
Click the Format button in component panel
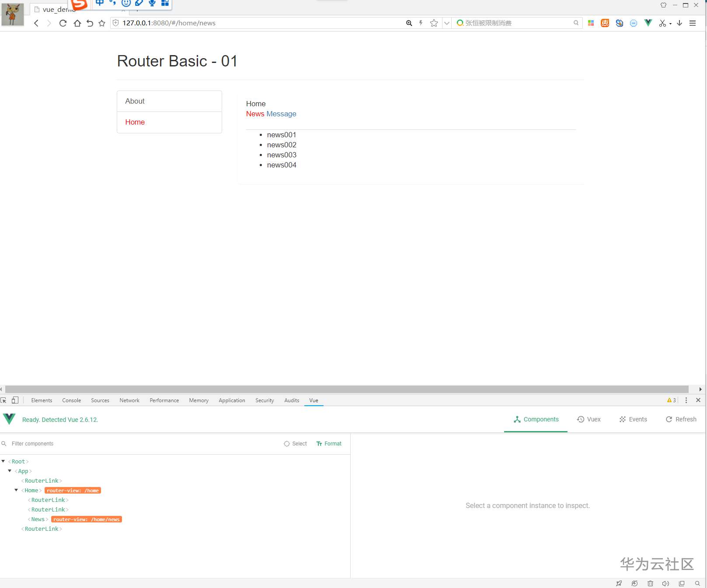[329, 444]
